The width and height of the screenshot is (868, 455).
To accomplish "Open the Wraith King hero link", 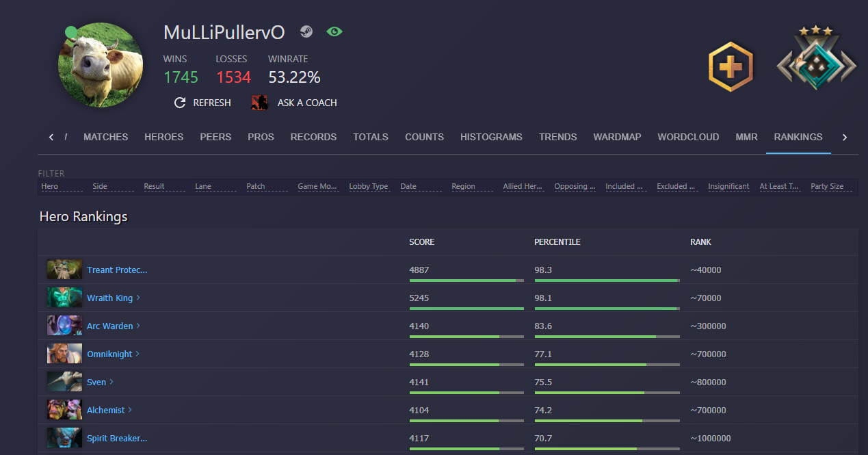I will point(109,298).
